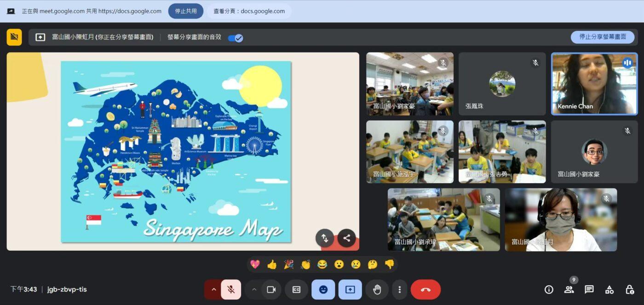
Task: Click muted mic icon on 富山國小施泓宇 tile
Action: (443, 131)
